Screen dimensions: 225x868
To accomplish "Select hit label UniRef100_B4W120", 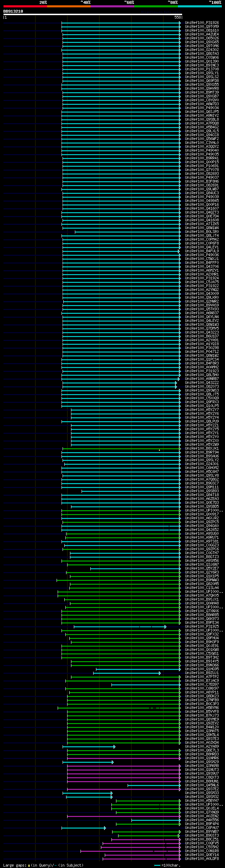I will click(202, 727).
